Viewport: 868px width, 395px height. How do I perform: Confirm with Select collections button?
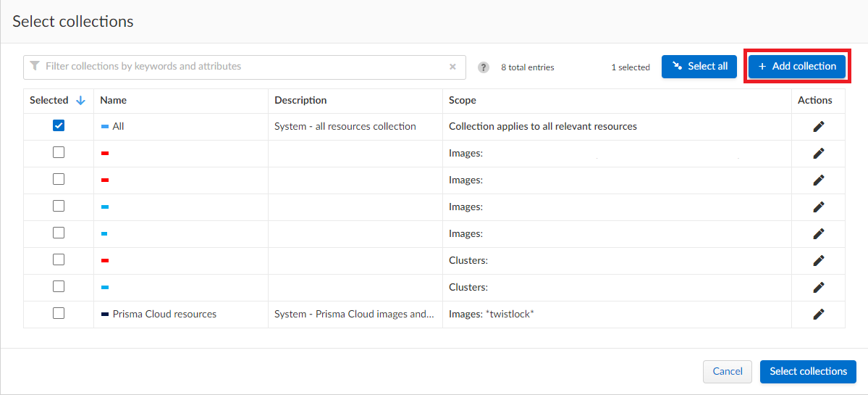(808, 372)
